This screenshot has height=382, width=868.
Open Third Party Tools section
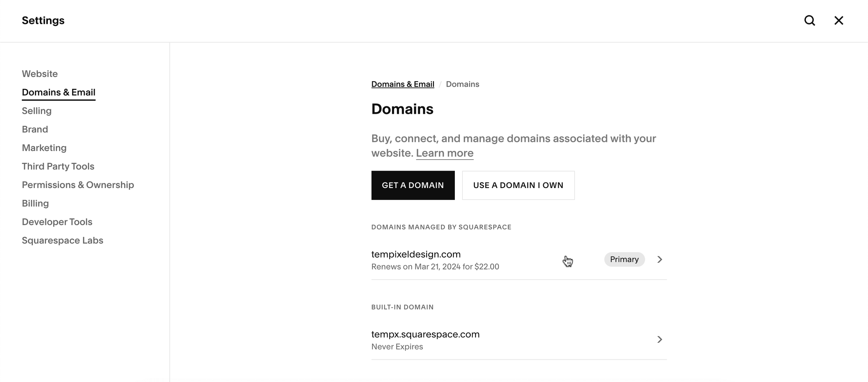[58, 167]
